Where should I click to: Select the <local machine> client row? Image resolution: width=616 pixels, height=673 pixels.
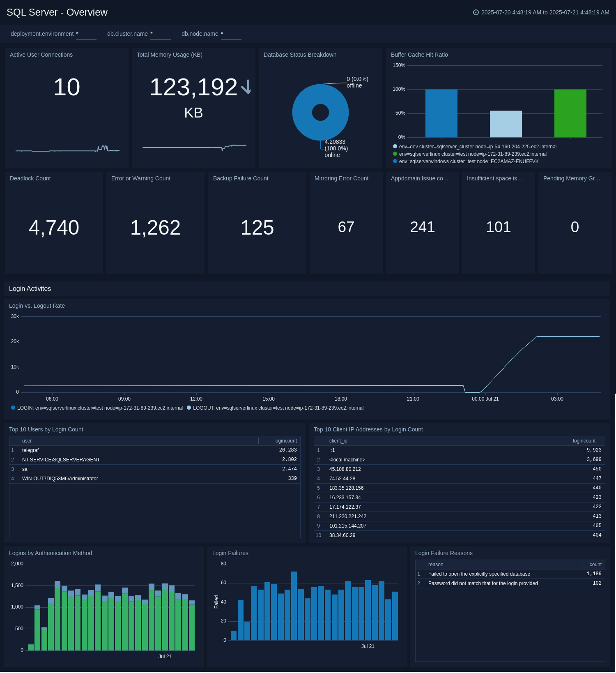pyautogui.click(x=460, y=460)
